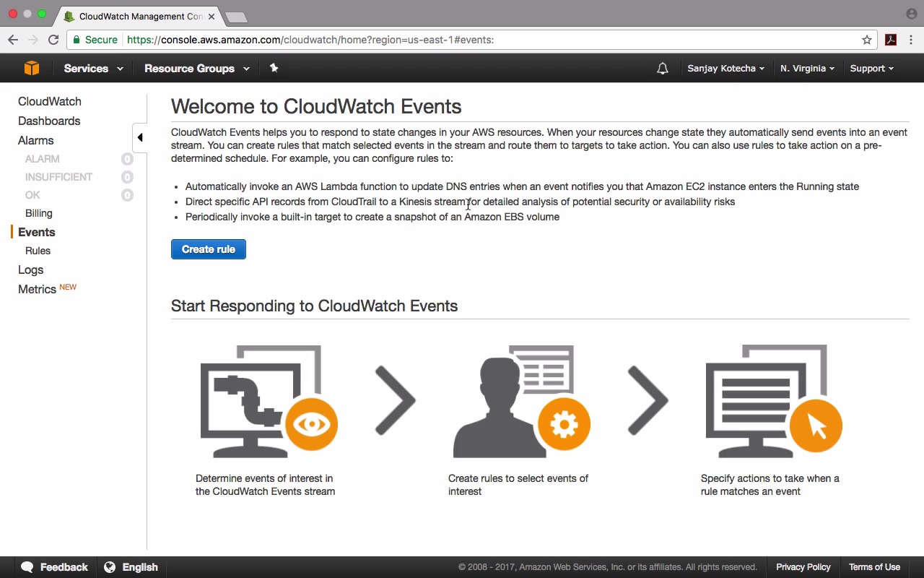
Task: Click the Chrome profile avatar icon
Action: [x=911, y=14]
